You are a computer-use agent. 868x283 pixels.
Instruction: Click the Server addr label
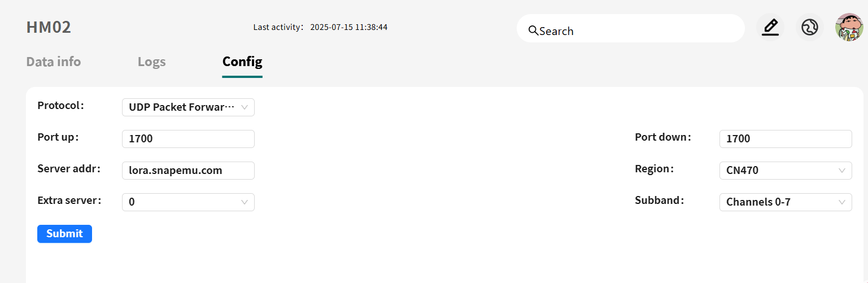click(x=68, y=169)
